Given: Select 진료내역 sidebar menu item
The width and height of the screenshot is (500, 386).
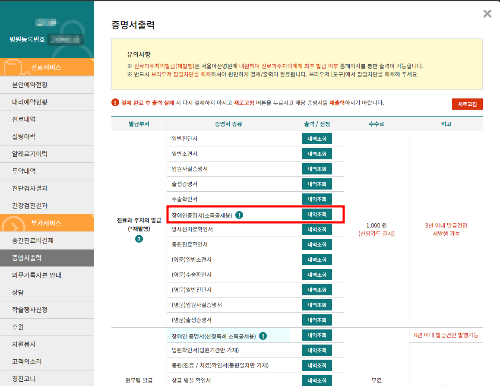Looking at the screenshot, I should [47, 119].
